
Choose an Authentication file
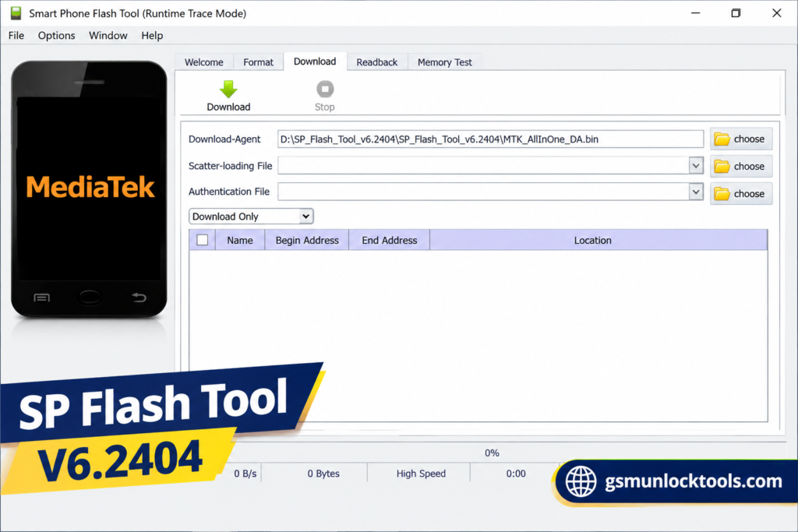pyautogui.click(x=741, y=194)
